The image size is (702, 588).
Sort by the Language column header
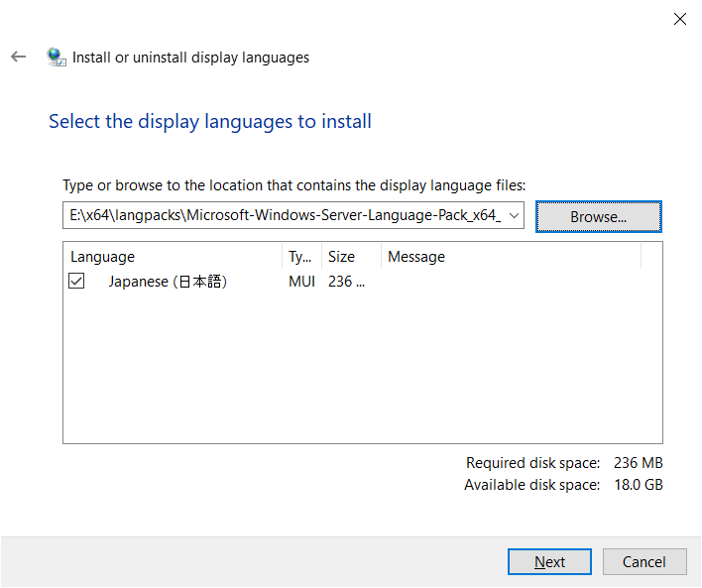click(x=173, y=257)
